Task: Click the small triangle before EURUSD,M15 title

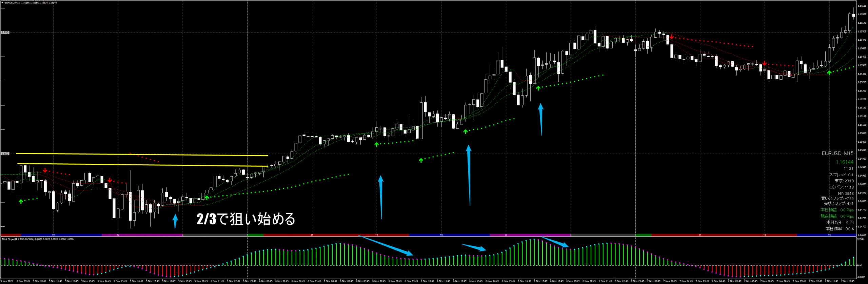Action: pos(2,3)
